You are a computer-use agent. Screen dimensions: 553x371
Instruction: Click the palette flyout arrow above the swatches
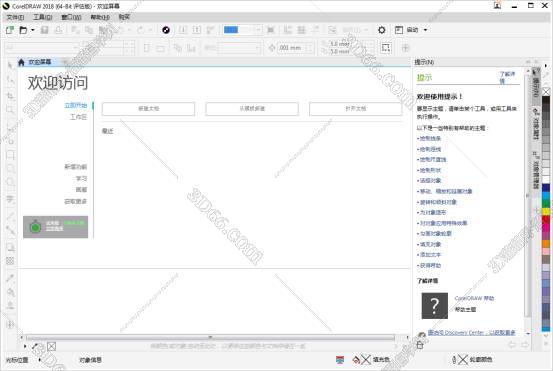pyautogui.click(x=546, y=66)
